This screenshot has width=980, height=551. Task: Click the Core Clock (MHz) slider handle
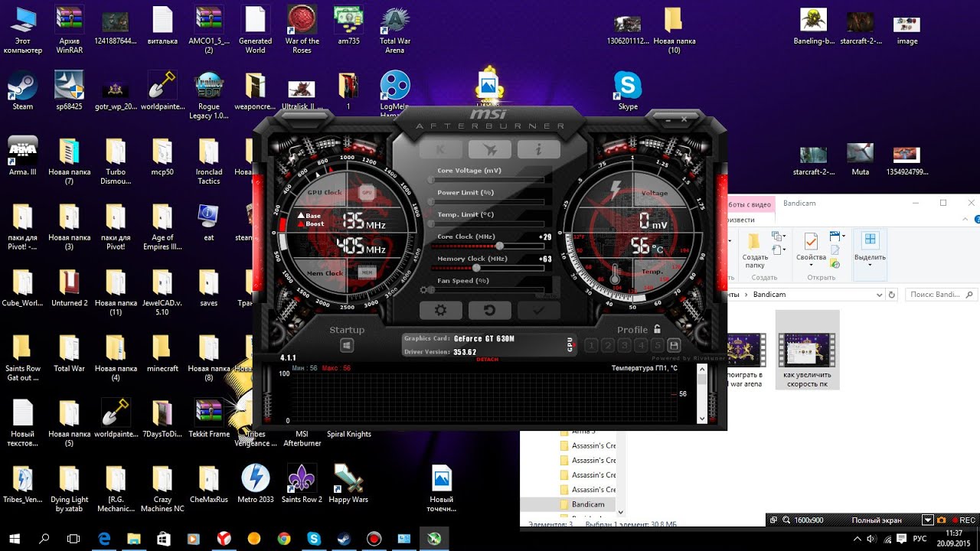(500, 246)
